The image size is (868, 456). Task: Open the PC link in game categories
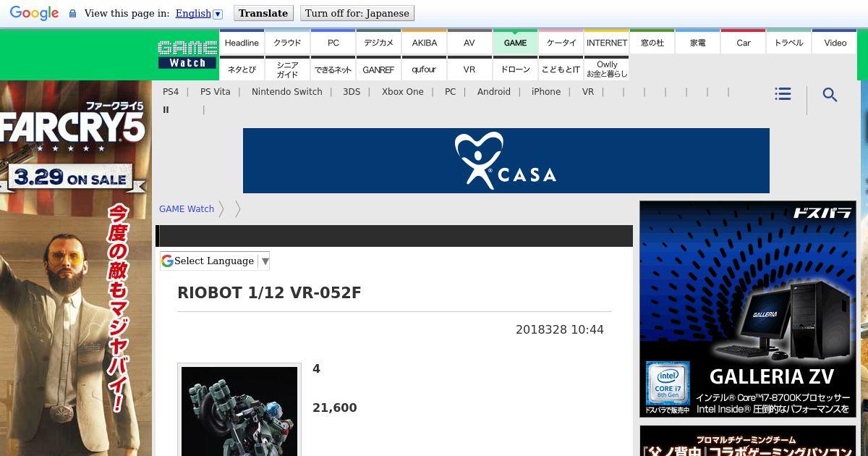[451, 92]
